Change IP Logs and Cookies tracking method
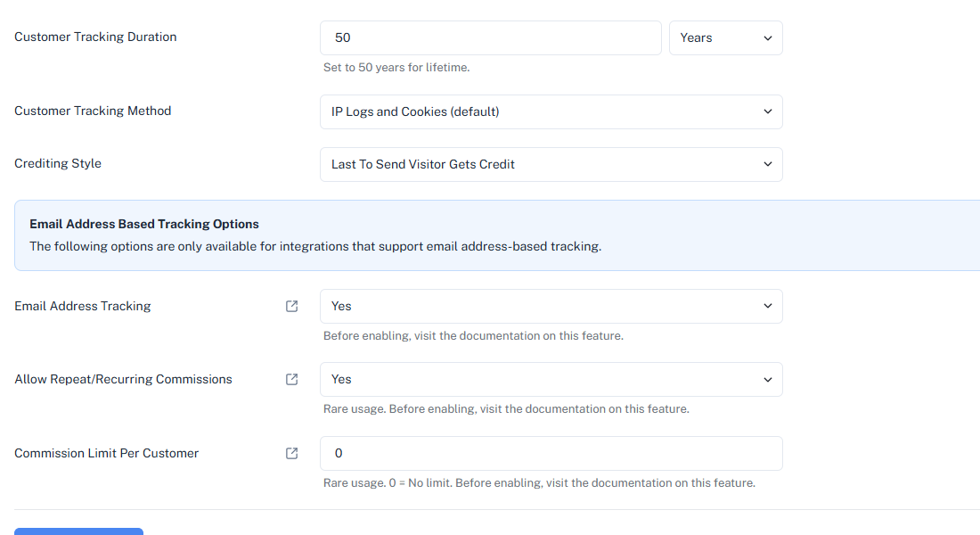 click(551, 111)
